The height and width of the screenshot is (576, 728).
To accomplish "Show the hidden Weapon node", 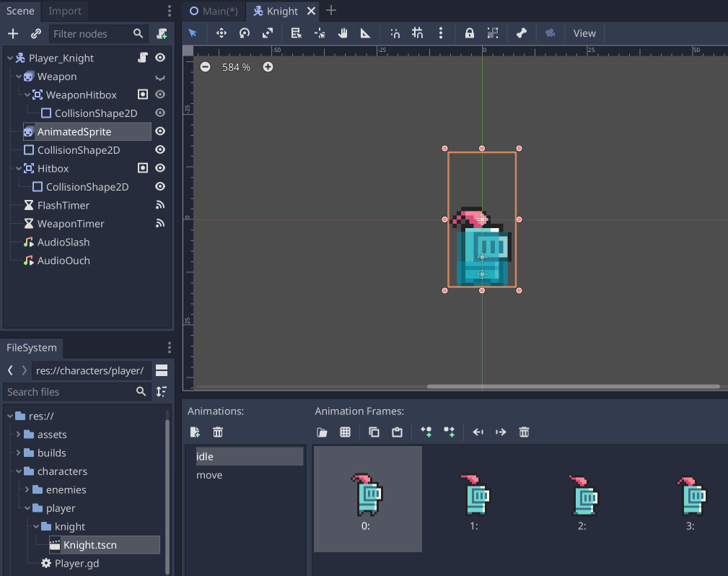I will (x=160, y=77).
